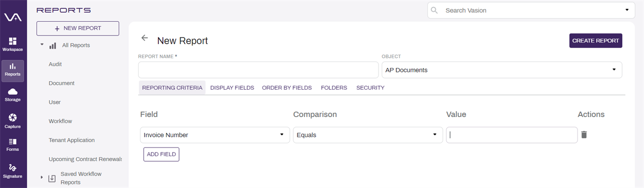Viewport: 644px width, 188px height.
Task: Select the Tenant Application report
Action: pyautogui.click(x=72, y=140)
